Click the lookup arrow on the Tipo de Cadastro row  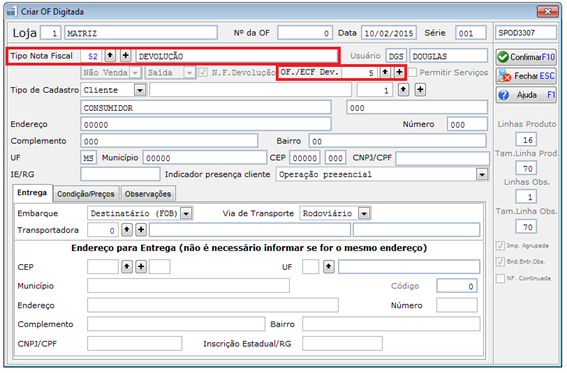403,89
